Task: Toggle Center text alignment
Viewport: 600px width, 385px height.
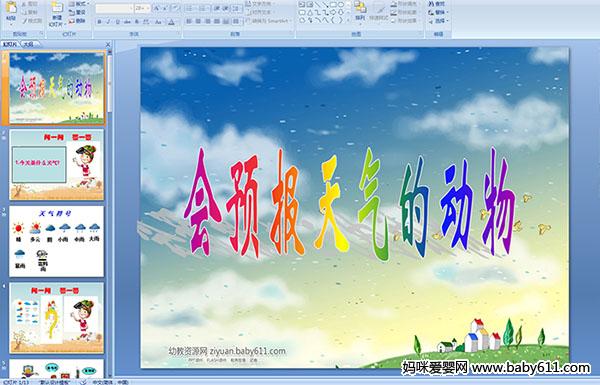Action: [x=198, y=21]
